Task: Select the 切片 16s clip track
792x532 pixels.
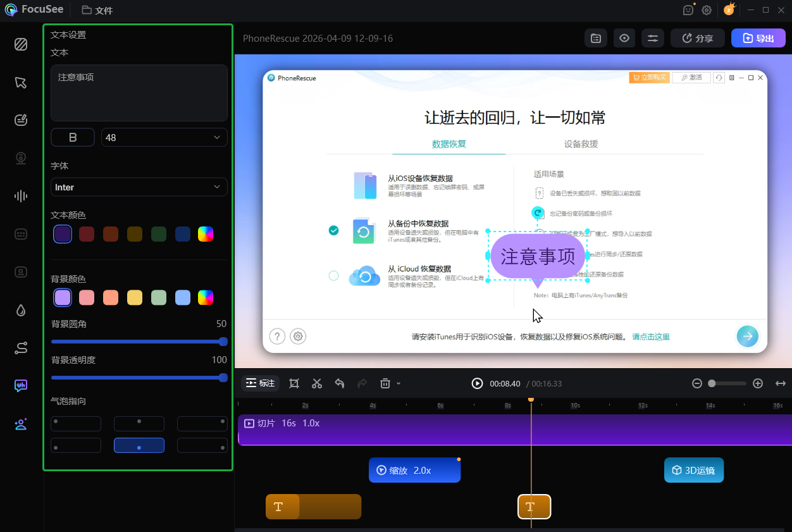Action: (515, 430)
